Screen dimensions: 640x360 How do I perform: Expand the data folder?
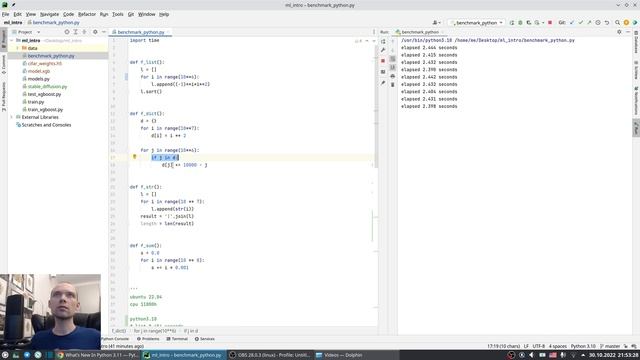(x=18, y=48)
